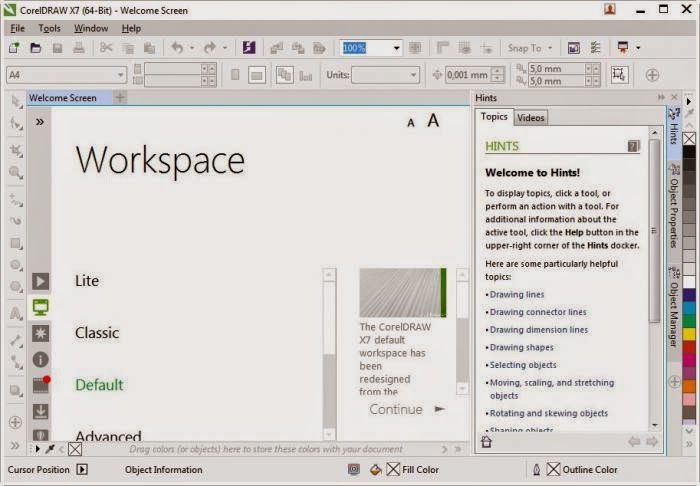The height and width of the screenshot is (486, 700).
Task: Choose the Classic workspace
Action: tap(97, 333)
